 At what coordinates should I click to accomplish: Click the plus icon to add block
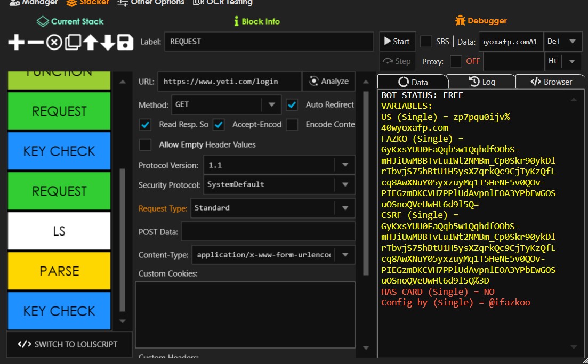17,42
